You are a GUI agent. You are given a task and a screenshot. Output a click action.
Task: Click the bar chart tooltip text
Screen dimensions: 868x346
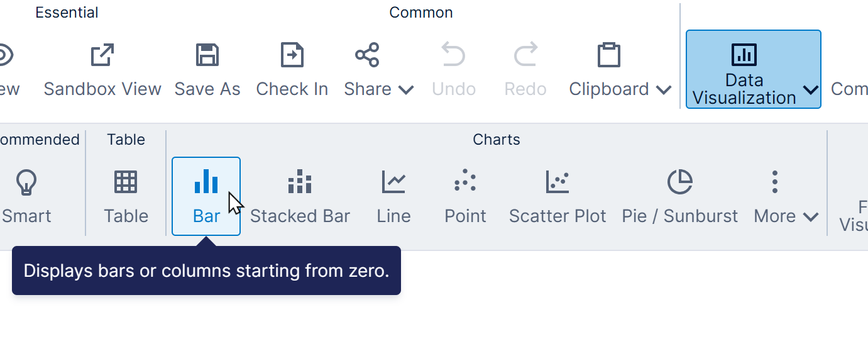(x=206, y=271)
